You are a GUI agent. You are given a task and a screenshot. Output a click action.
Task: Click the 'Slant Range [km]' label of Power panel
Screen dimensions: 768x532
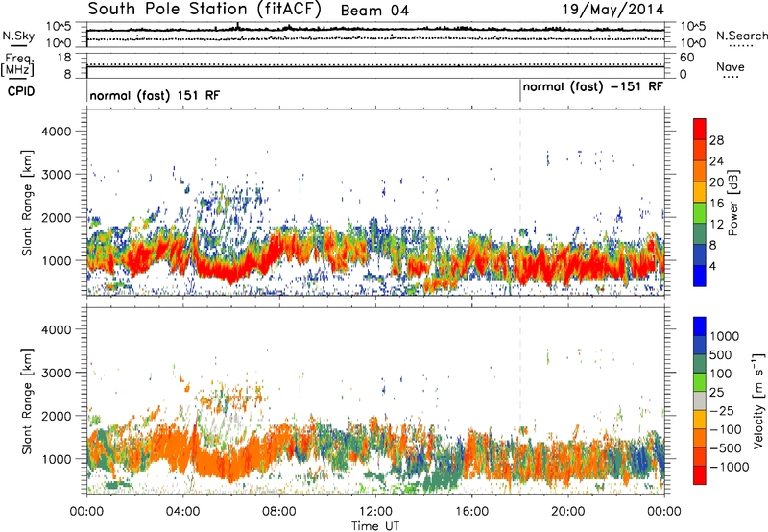(27, 203)
